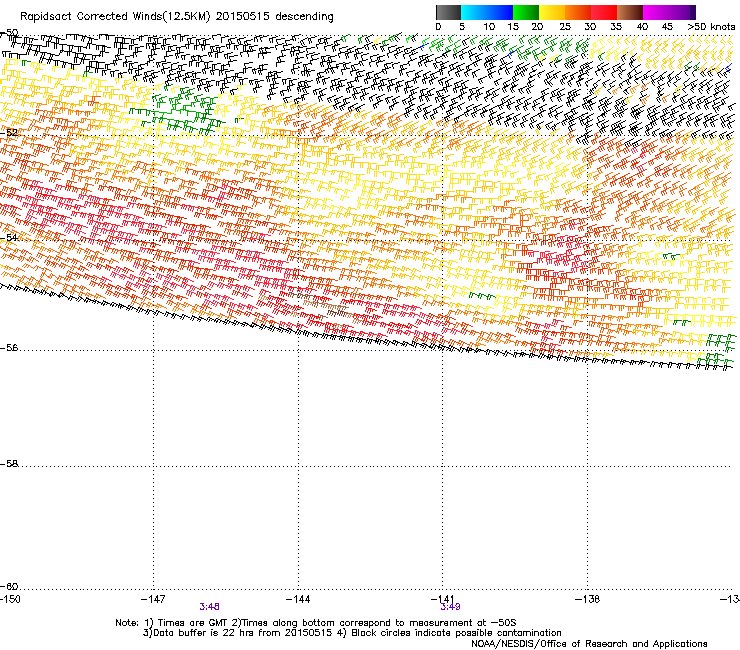Click the latitude label -54
Screen dimensions: 740x650
click(9, 237)
